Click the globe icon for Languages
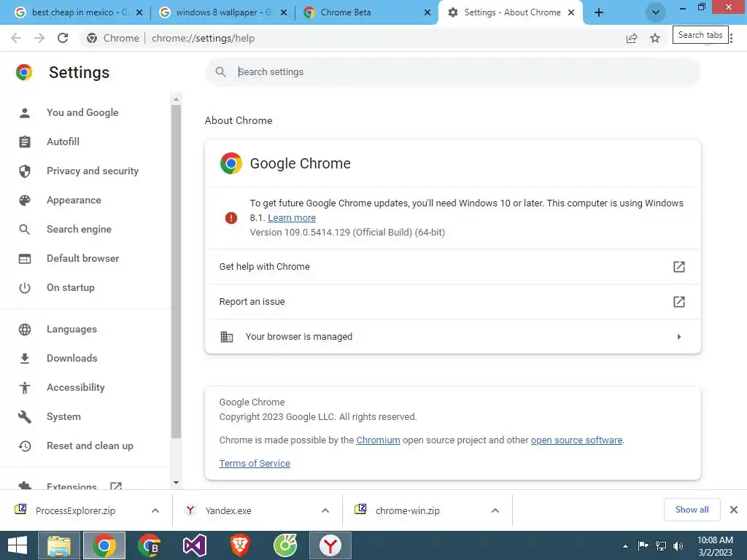 pos(25,330)
